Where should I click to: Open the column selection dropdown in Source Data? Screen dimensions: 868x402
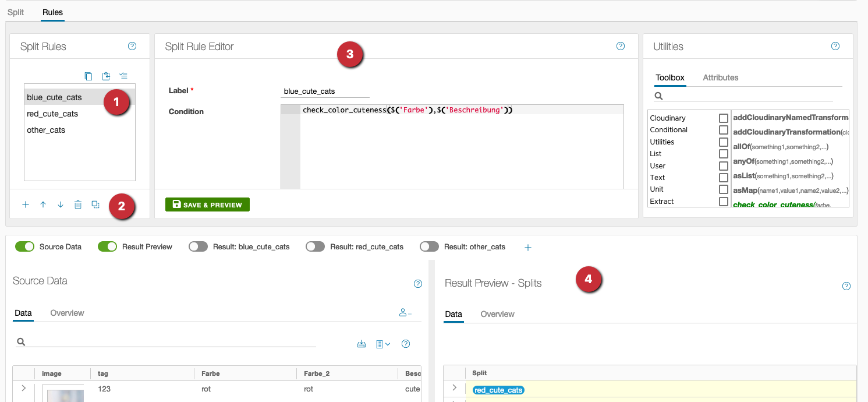(383, 344)
